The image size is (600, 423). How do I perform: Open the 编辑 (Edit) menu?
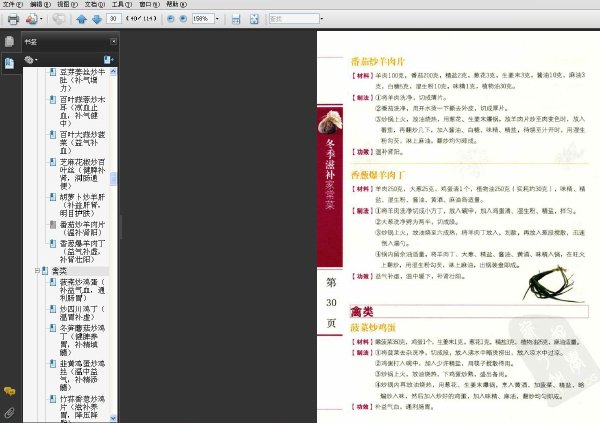pos(40,4)
